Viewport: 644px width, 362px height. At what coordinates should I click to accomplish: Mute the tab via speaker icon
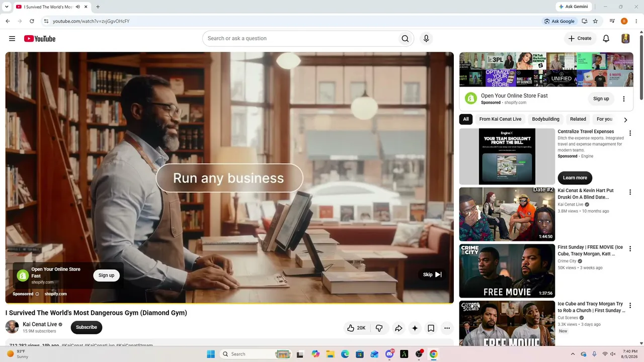[x=78, y=7]
